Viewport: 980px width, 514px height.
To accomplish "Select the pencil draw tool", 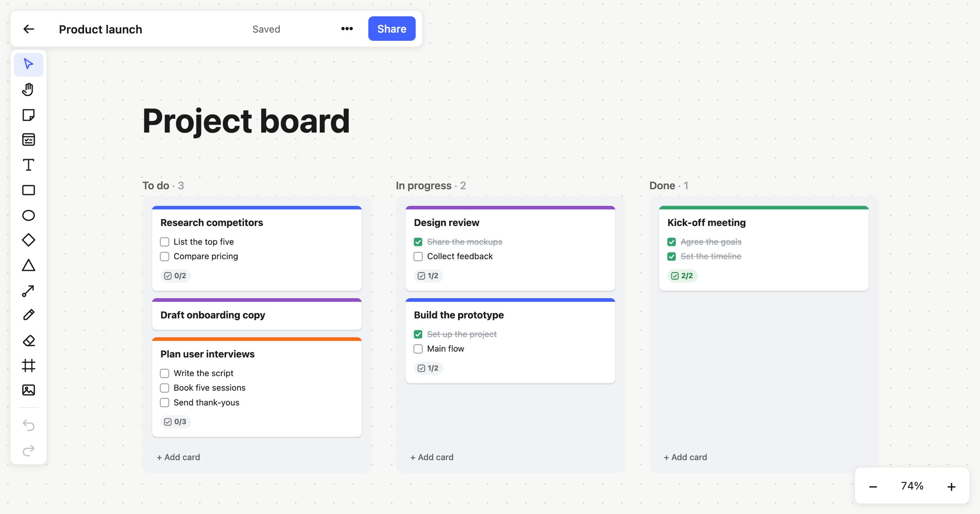I will click(29, 315).
